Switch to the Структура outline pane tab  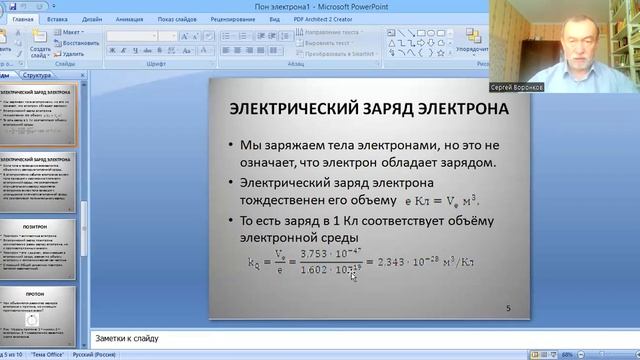tap(37, 75)
